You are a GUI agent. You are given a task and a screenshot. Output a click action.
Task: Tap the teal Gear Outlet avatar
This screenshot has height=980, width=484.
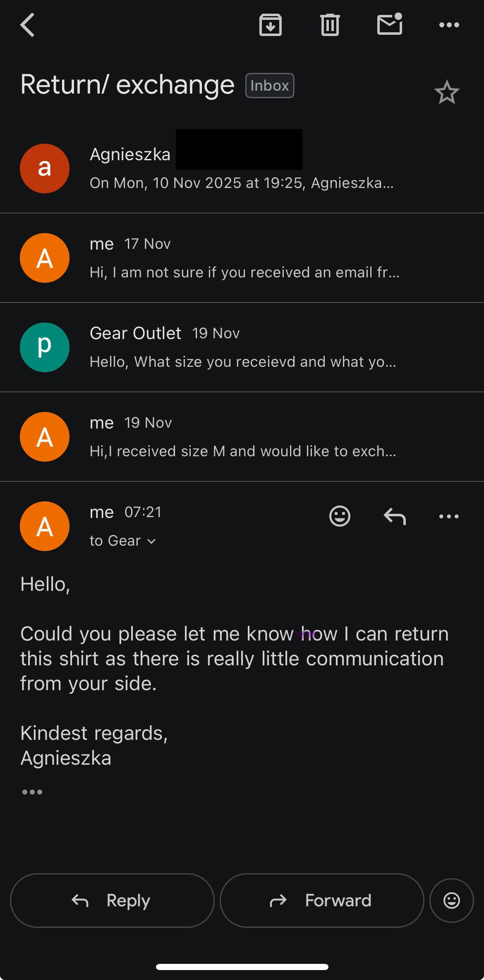(45, 347)
